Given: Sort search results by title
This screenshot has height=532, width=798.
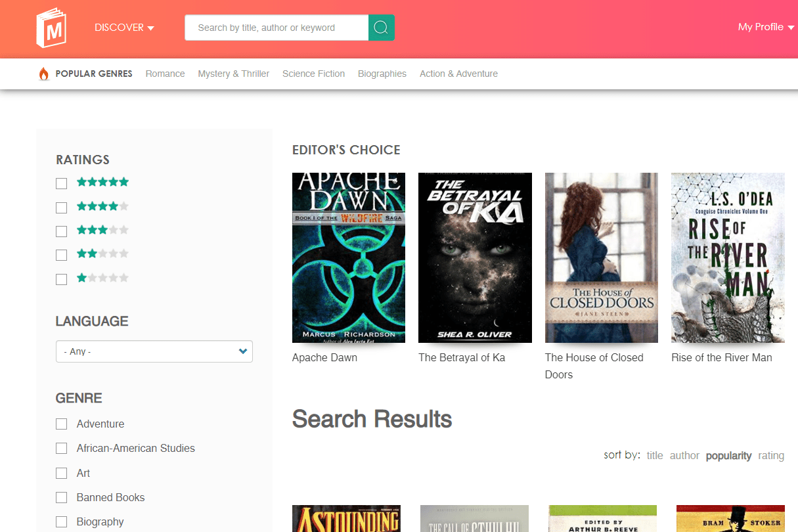Looking at the screenshot, I should coord(655,455).
